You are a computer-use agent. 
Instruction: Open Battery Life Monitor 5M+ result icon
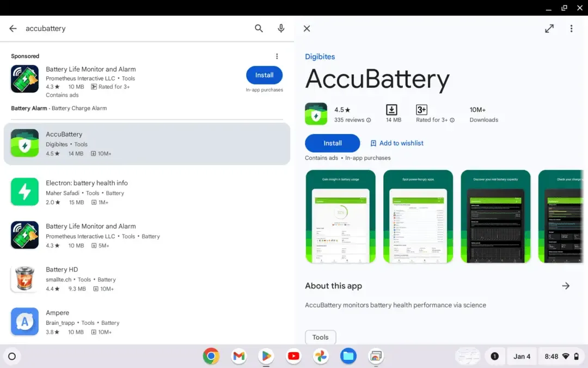[x=24, y=235]
